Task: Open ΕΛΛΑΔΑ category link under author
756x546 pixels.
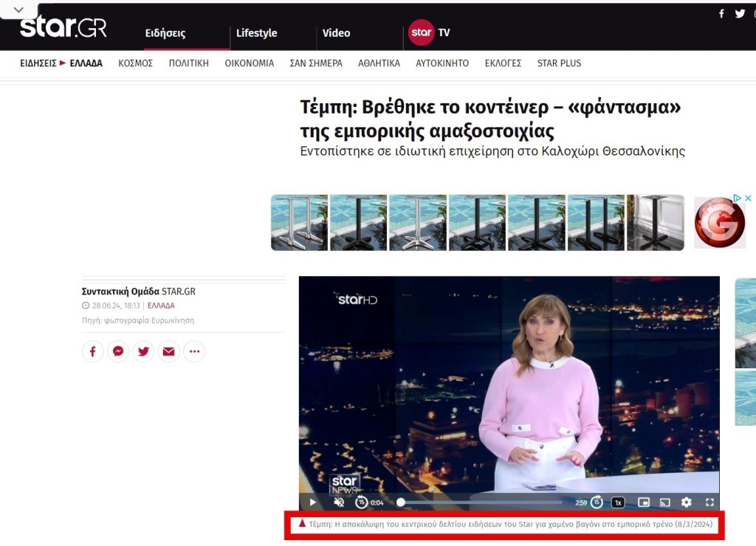Action: (161, 305)
